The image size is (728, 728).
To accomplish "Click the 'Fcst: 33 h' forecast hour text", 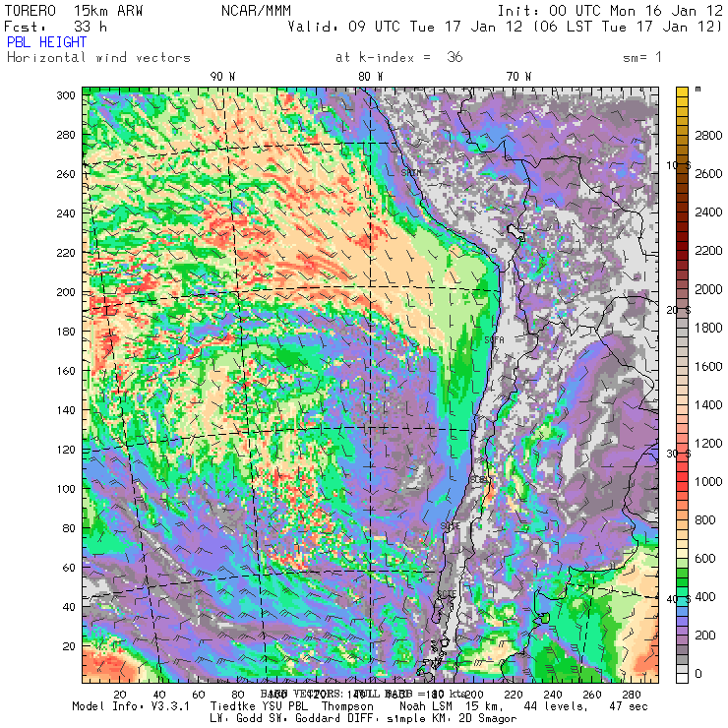I will (x=55, y=27).
